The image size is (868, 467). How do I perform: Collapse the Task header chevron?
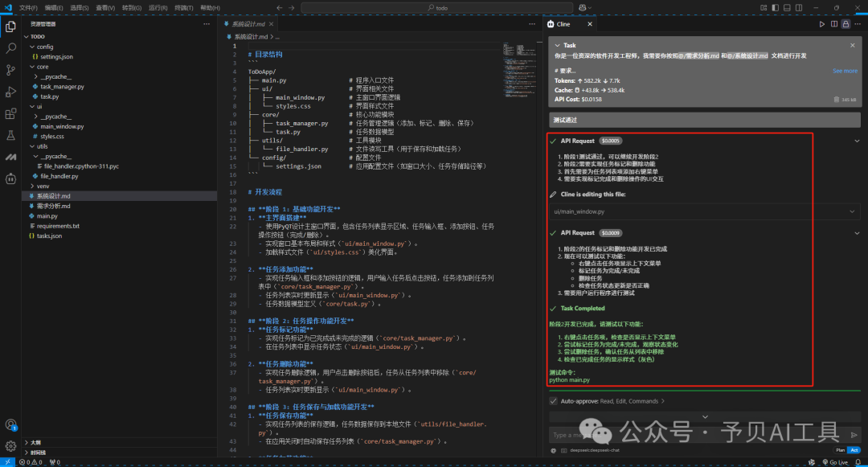[x=558, y=45]
